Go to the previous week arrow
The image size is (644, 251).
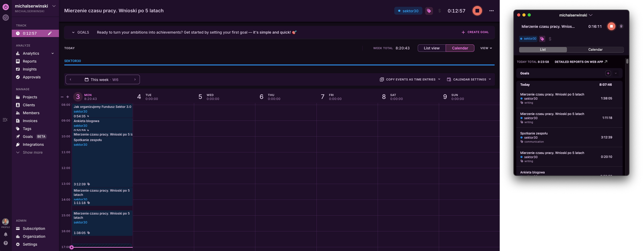[70, 79]
